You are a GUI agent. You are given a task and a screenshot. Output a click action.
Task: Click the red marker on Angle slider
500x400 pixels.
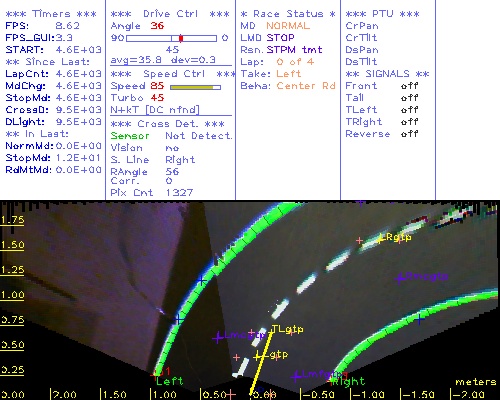181,38
